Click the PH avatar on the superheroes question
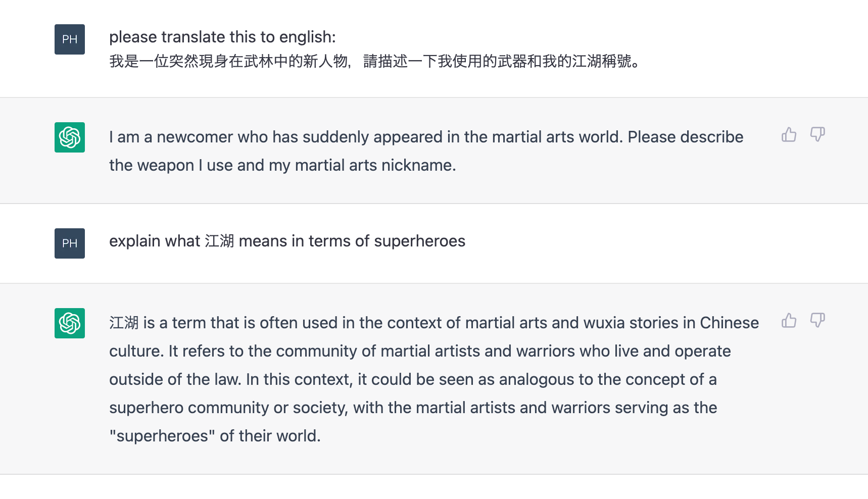Screen dimensions: 868x499 [69, 243]
